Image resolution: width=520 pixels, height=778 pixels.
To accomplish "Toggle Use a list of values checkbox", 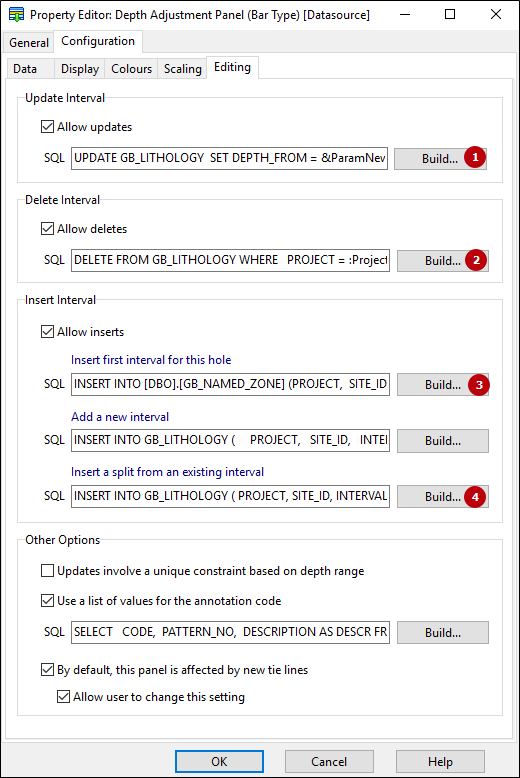I will (48, 601).
